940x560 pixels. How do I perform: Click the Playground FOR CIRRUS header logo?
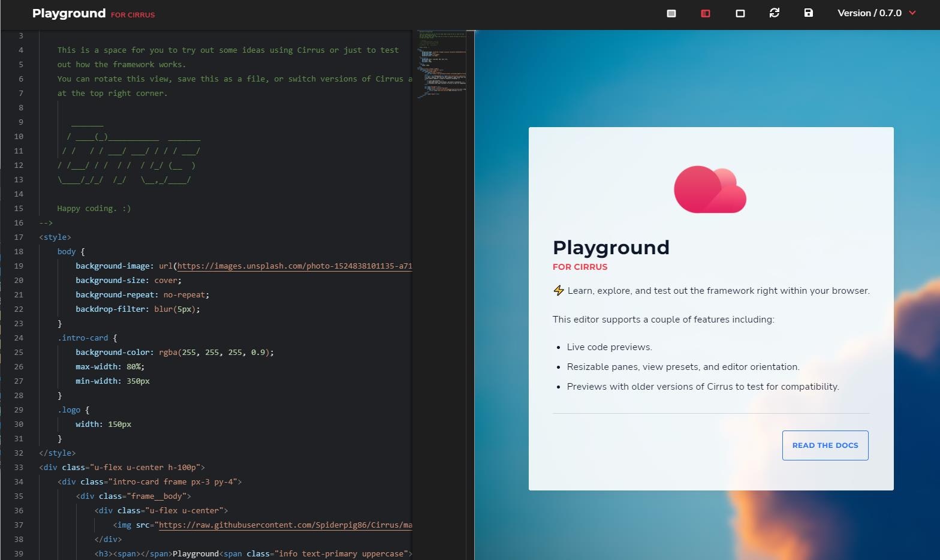point(94,13)
